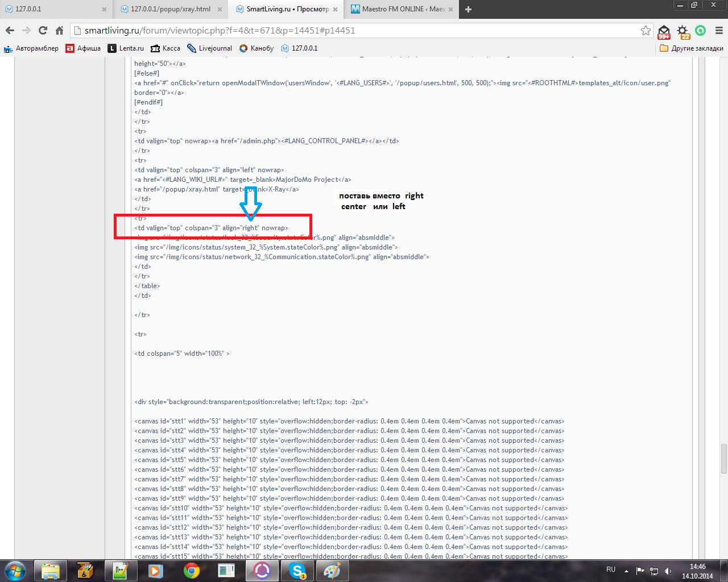728x582 pixels.
Task: Click the green circle extension icon
Action: (x=701, y=31)
